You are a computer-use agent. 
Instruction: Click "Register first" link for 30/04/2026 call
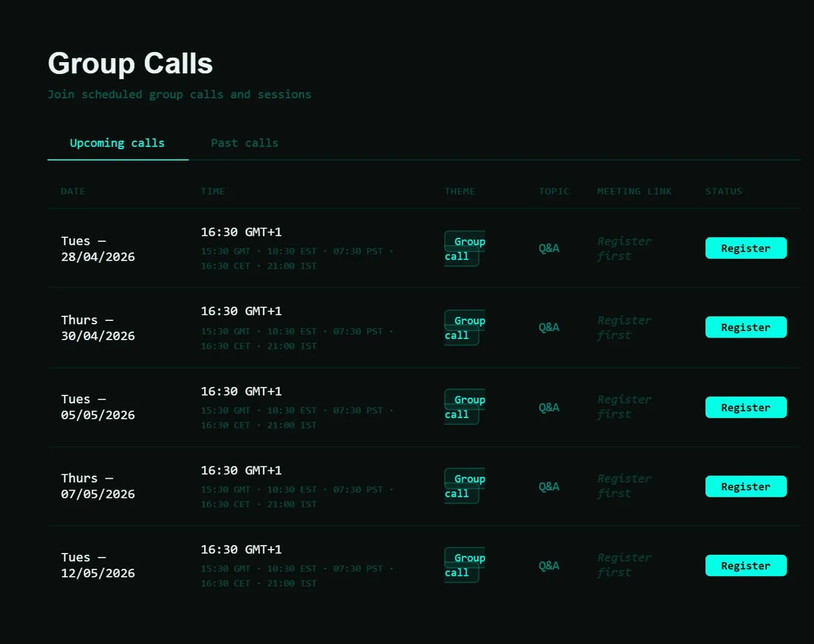tap(624, 328)
